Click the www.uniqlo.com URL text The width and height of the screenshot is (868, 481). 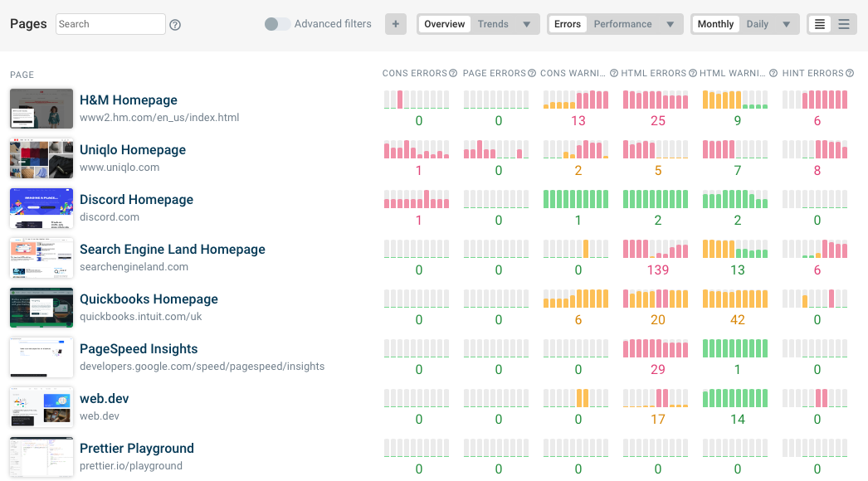point(119,168)
